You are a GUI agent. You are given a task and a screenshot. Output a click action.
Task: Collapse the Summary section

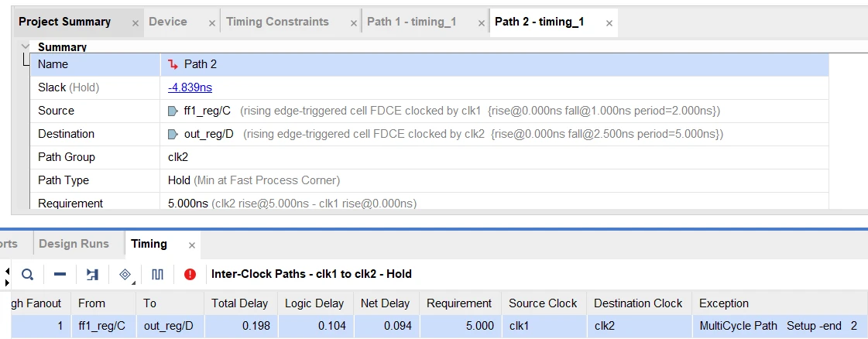pos(26,46)
